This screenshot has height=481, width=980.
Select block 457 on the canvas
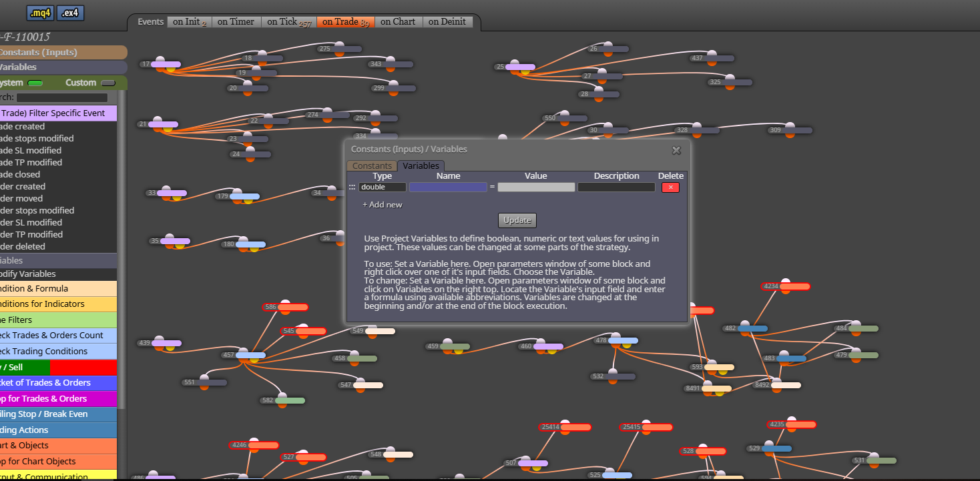243,356
